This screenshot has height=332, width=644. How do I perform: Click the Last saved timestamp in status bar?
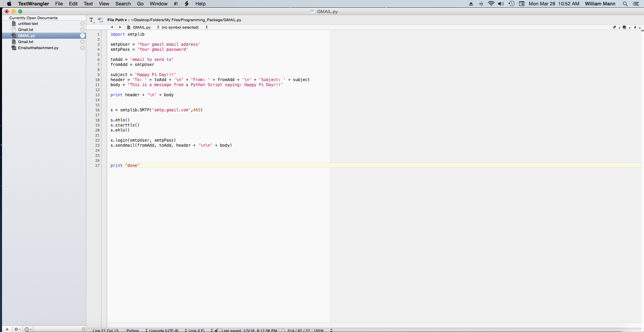249,330
